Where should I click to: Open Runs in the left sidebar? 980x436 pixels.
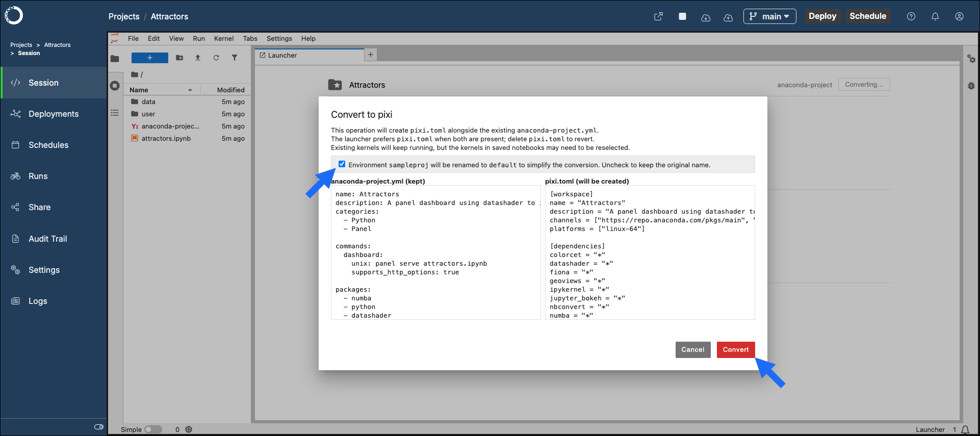(54, 176)
